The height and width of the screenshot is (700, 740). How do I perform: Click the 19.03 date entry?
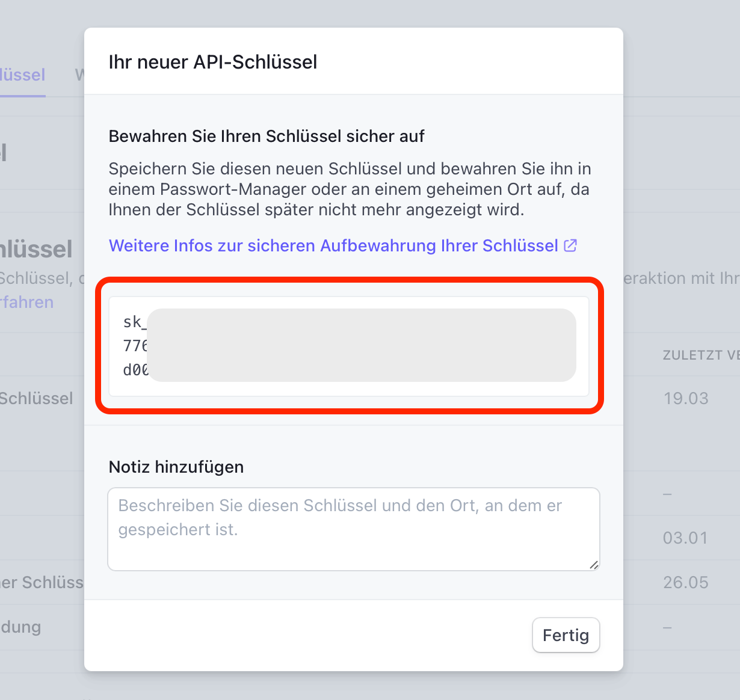pyautogui.click(x=686, y=398)
